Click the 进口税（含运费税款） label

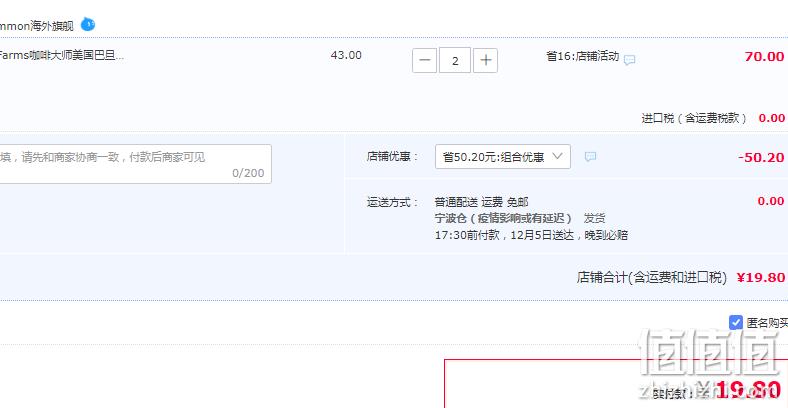[694, 118]
